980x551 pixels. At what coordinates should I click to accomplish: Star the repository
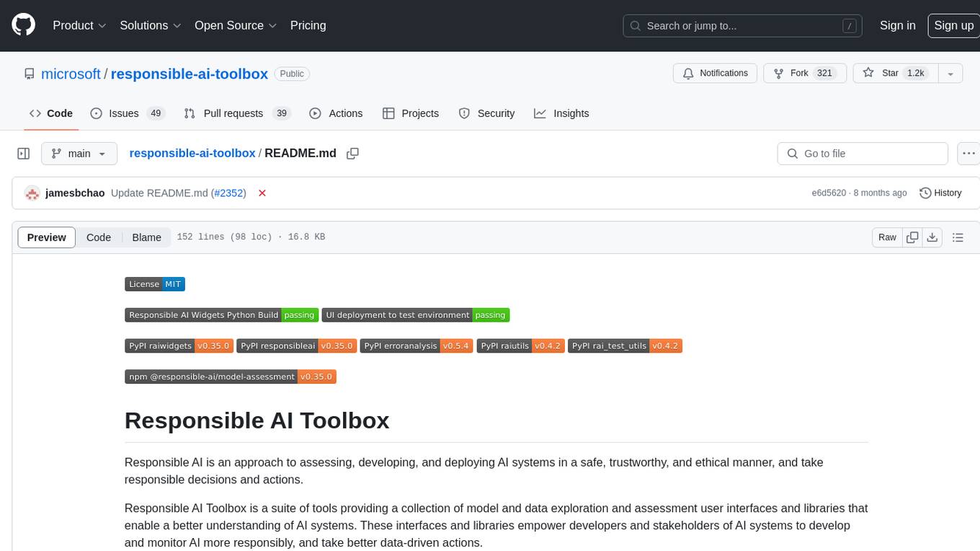(894, 74)
